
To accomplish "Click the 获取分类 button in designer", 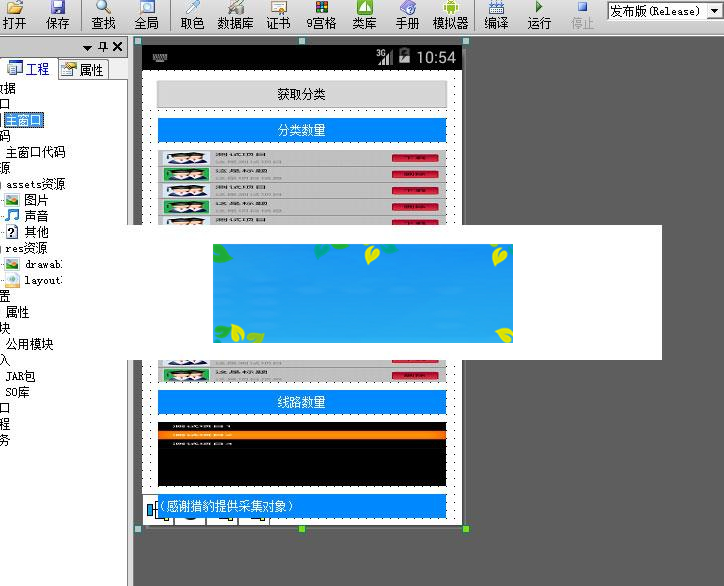I will (301, 94).
